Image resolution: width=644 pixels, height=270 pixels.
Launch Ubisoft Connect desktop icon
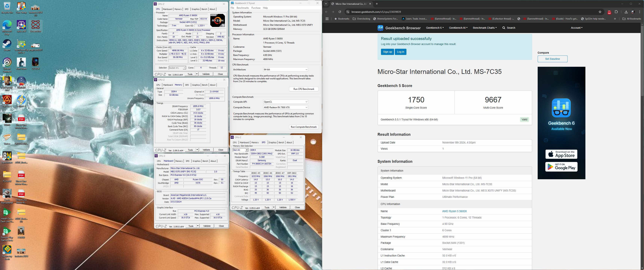(x=7, y=65)
